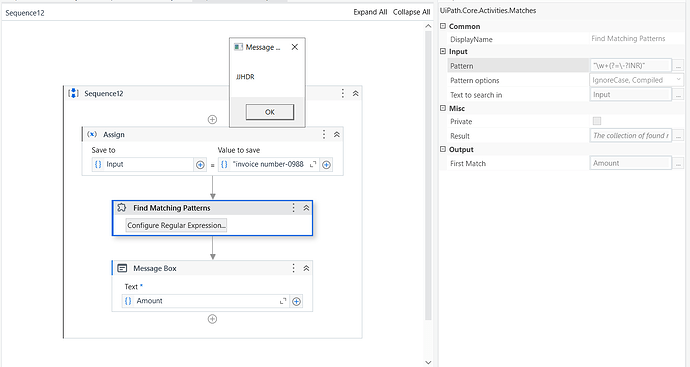Collapse the Misc properties section
The width and height of the screenshot is (690, 367).
(443, 108)
